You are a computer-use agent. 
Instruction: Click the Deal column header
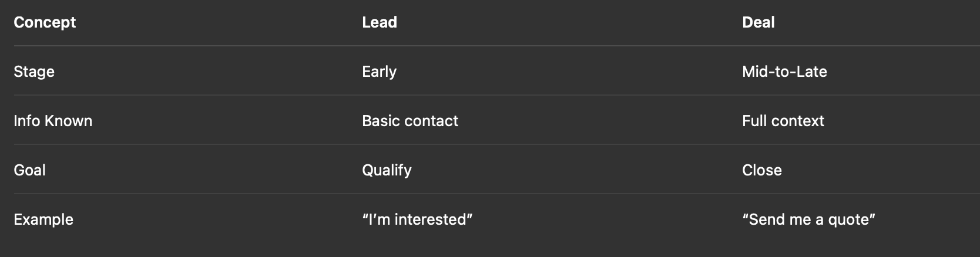click(759, 22)
